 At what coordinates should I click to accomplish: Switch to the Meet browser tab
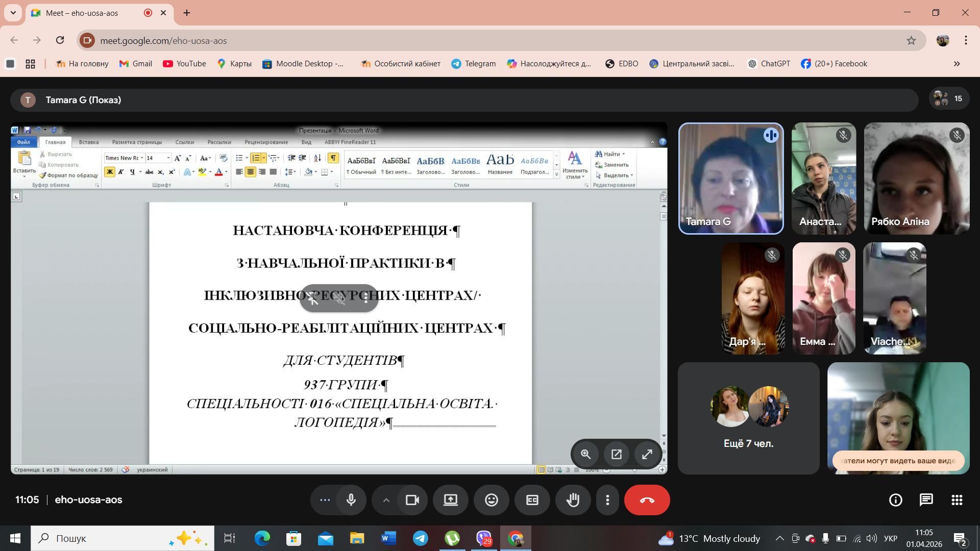tap(82, 13)
